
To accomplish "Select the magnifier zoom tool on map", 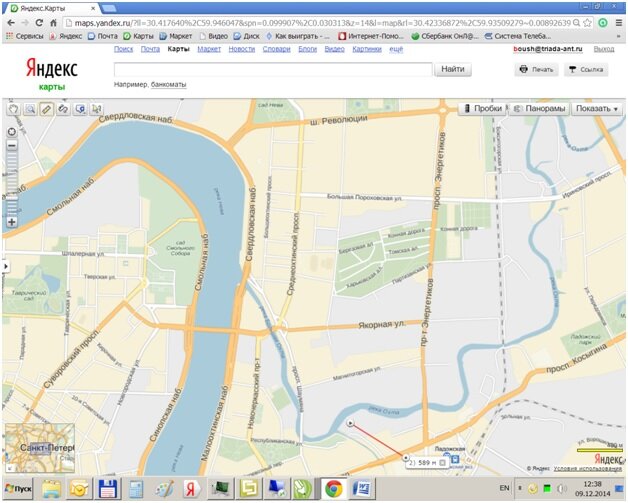I will [30, 109].
